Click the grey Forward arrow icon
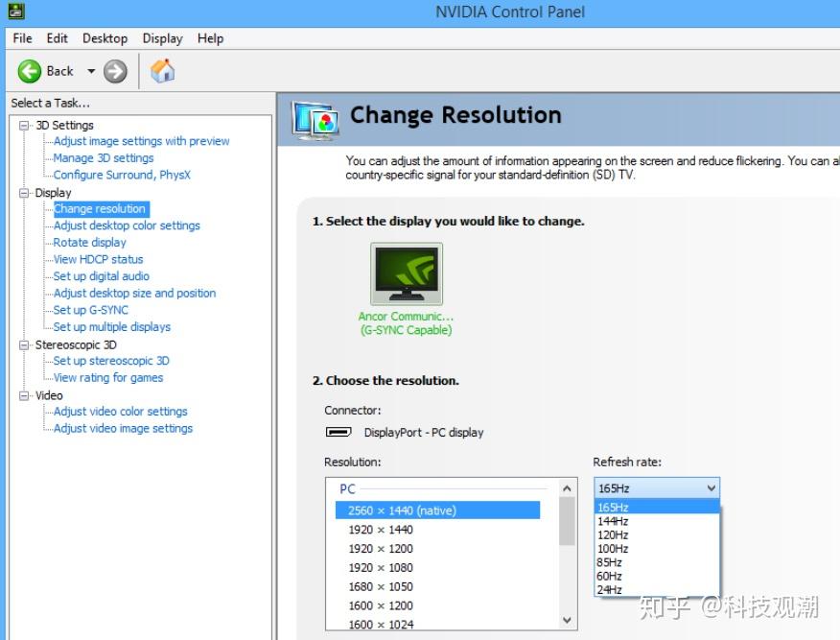The image size is (840, 640). (115, 71)
